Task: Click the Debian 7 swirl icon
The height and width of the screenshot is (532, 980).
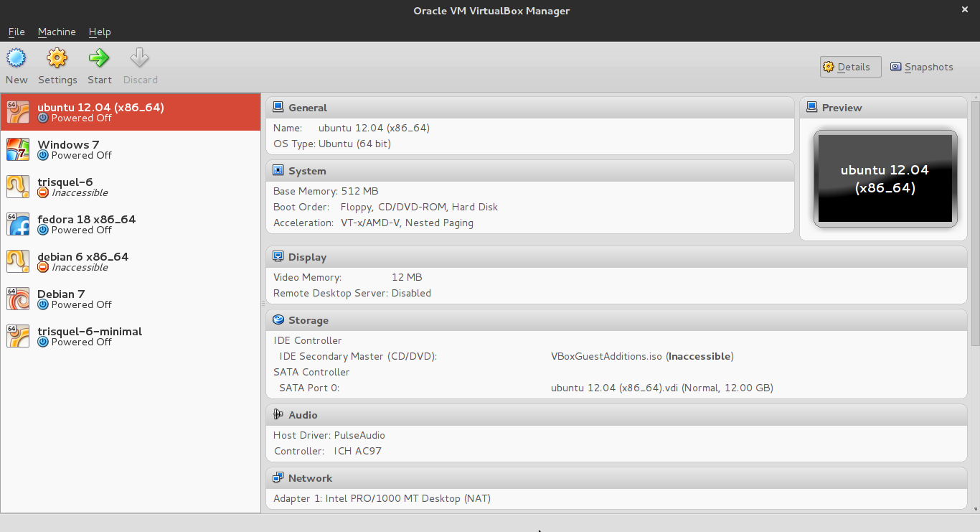Action: click(x=18, y=299)
